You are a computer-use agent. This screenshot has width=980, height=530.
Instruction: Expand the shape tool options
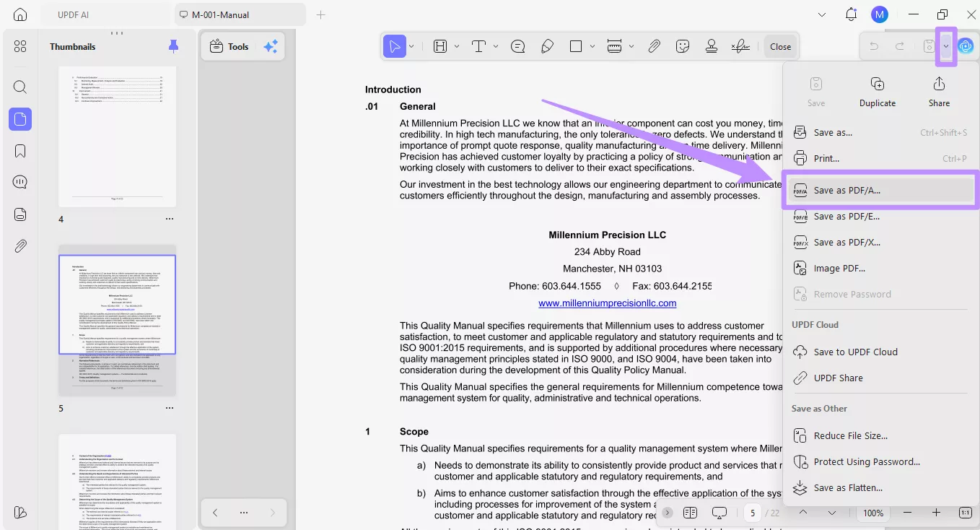(592, 45)
